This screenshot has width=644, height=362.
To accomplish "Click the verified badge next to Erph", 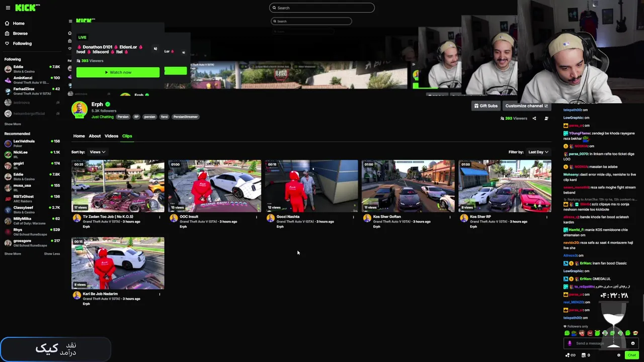I will click(108, 104).
